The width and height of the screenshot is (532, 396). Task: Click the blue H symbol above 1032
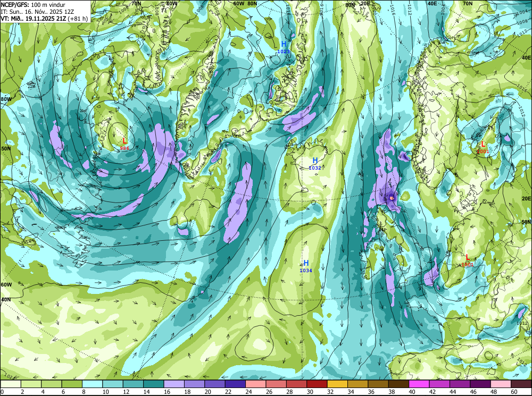315,161
